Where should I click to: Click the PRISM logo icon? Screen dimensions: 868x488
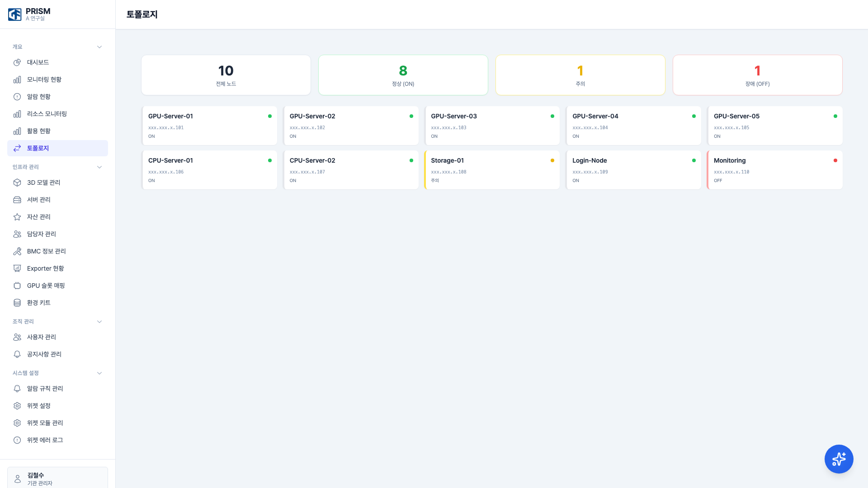click(x=14, y=14)
